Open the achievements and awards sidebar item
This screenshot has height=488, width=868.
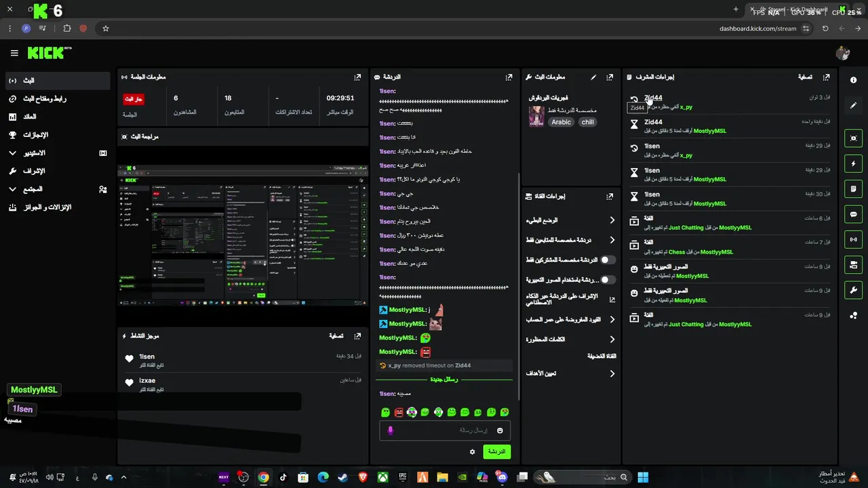[57, 207]
